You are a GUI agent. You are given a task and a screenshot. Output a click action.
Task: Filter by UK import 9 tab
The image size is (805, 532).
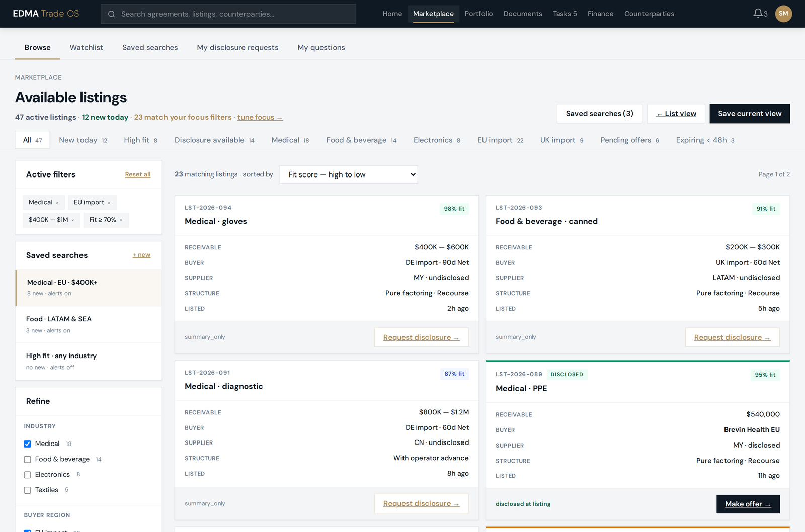pos(561,140)
